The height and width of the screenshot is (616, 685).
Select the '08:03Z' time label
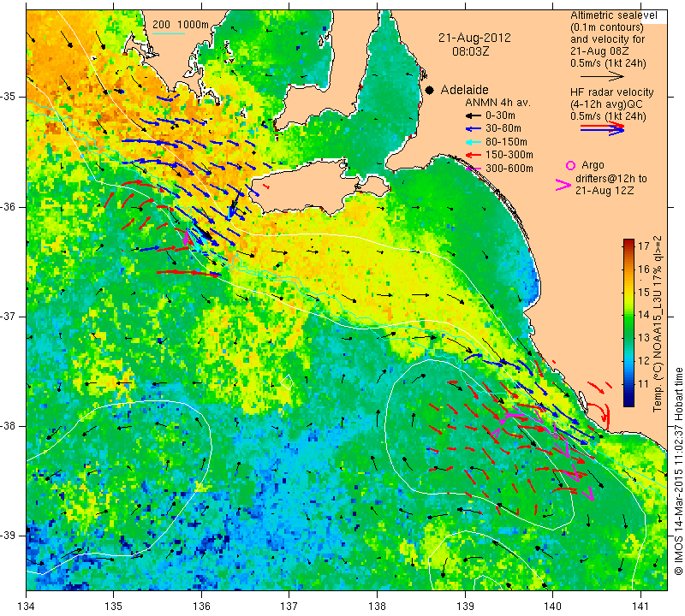(470, 51)
